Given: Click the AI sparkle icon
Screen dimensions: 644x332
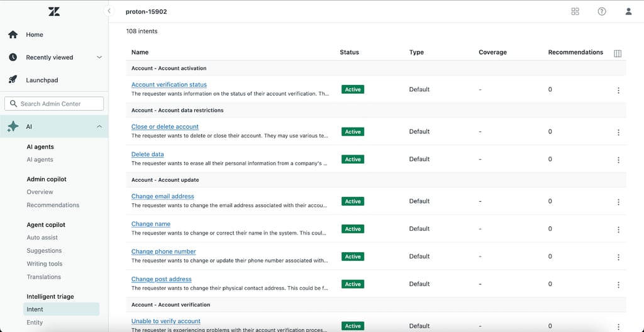Looking at the screenshot, I should [x=13, y=126].
